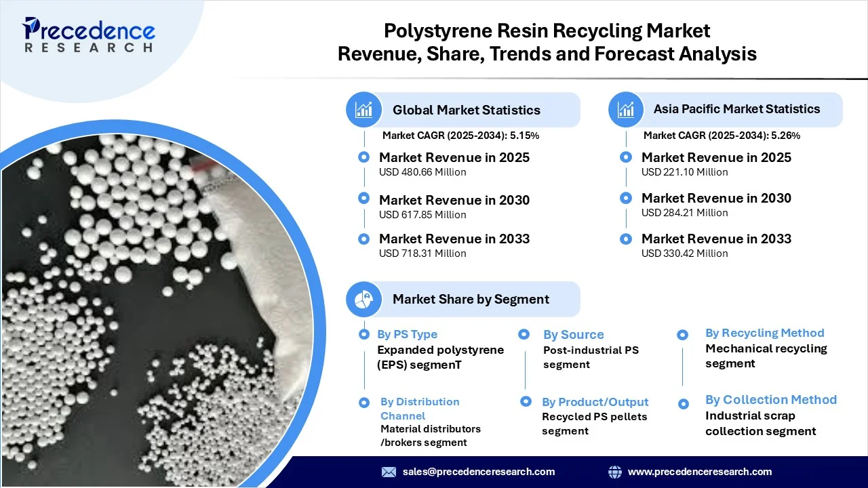Click the Recycled PS pellets segment text
Screen dimensions: 868x488
(x=595, y=424)
